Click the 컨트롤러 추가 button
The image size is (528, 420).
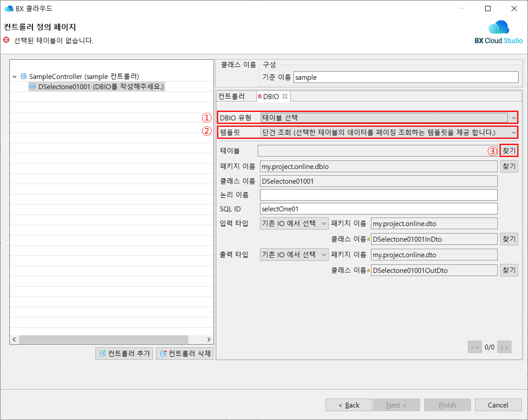point(124,353)
